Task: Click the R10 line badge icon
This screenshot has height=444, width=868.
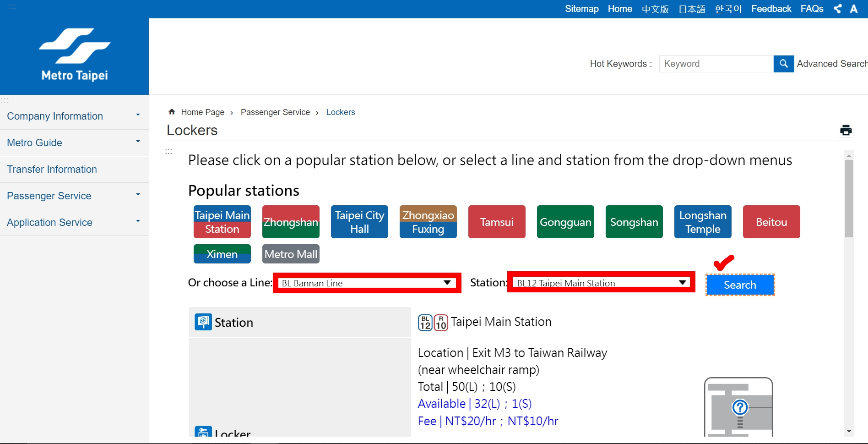Action: pos(441,323)
